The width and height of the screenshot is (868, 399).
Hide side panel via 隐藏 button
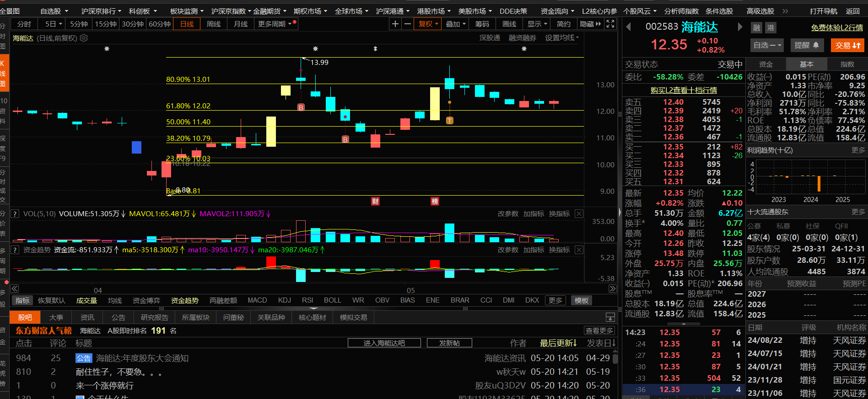click(591, 24)
